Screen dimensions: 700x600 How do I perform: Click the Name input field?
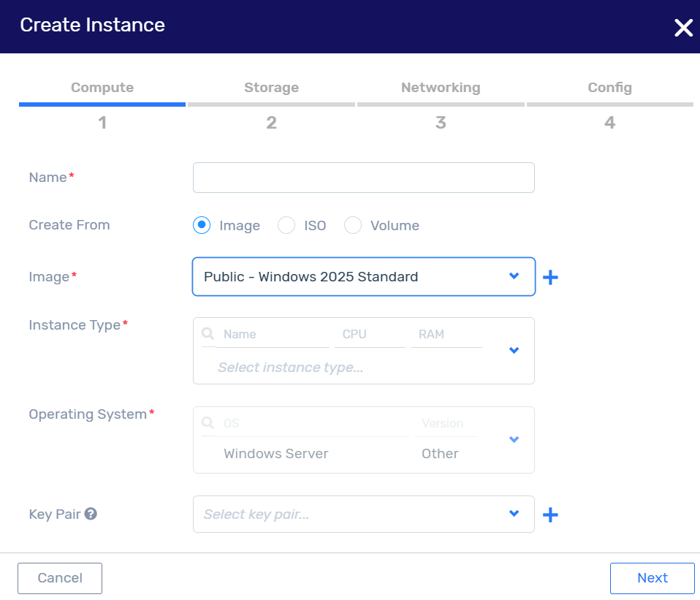coord(363,177)
